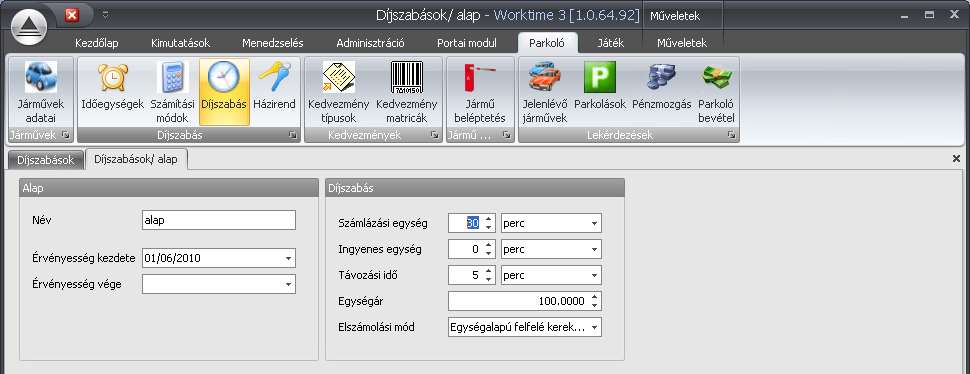Switch to the Adminisztráció ribbon tab
This screenshot has width=970, height=374.
click(x=371, y=43)
